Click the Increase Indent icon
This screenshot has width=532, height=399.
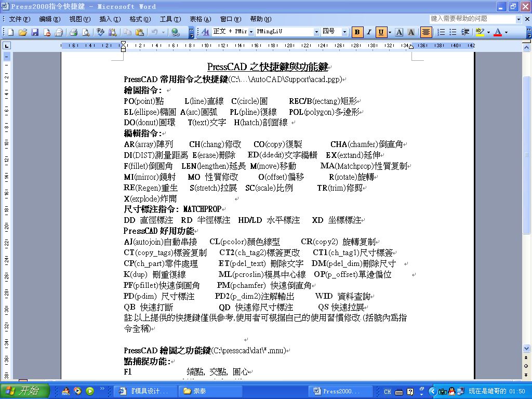point(465,32)
